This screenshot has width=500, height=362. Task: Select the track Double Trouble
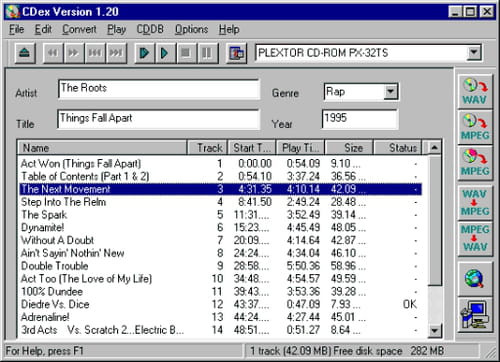[221, 266]
